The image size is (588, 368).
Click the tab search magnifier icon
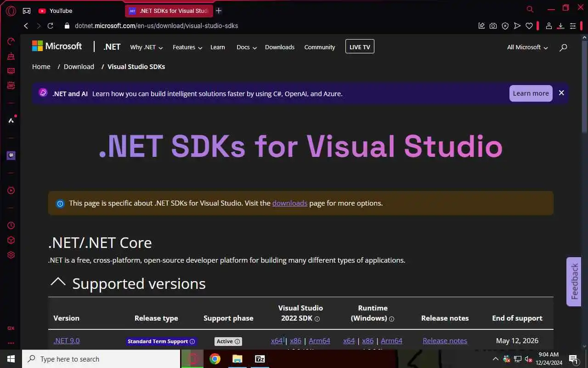pyautogui.click(x=530, y=9)
